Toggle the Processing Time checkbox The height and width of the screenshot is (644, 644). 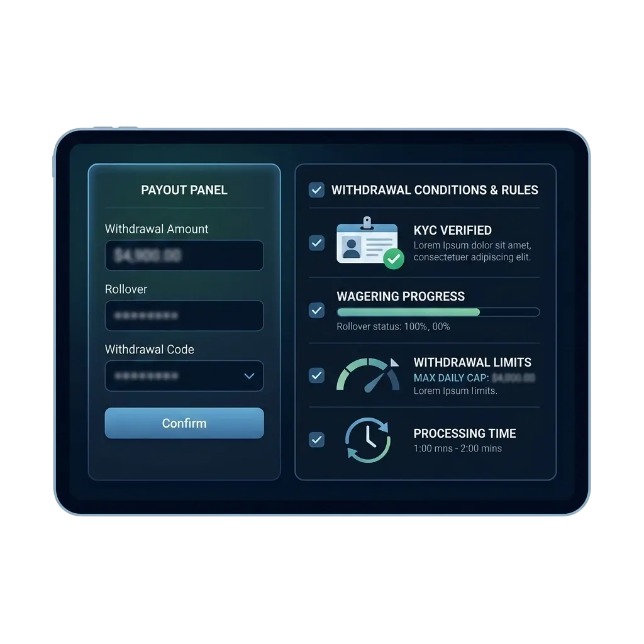tap(316, 440)
